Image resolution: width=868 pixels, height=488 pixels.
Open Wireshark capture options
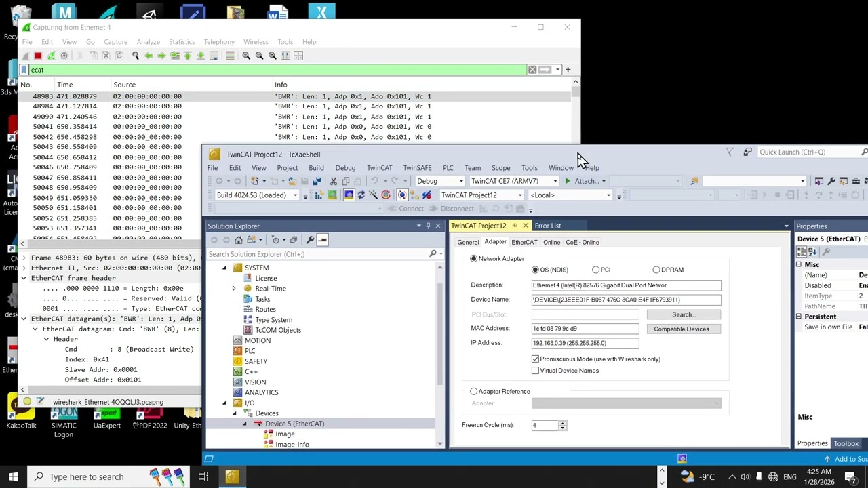point(64,56)
